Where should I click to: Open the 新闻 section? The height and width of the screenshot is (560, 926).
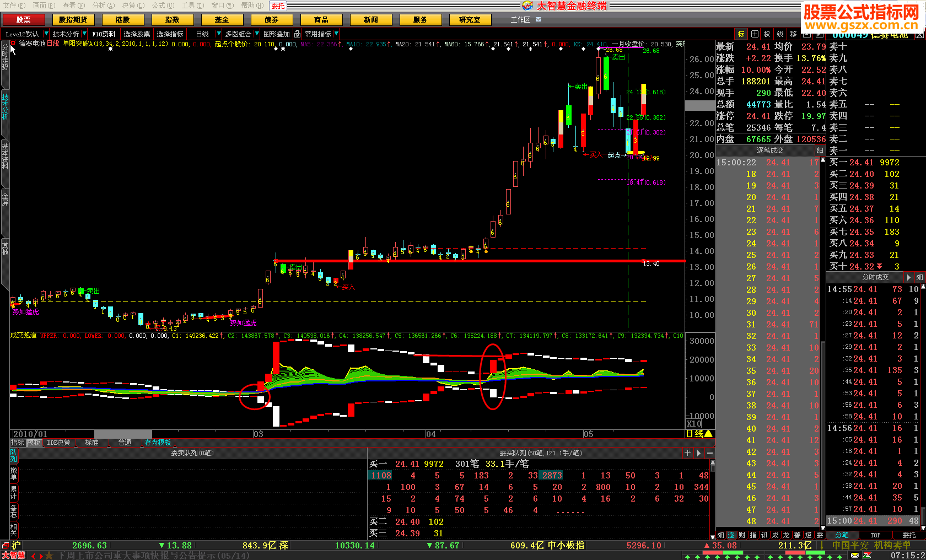[370, 20]
